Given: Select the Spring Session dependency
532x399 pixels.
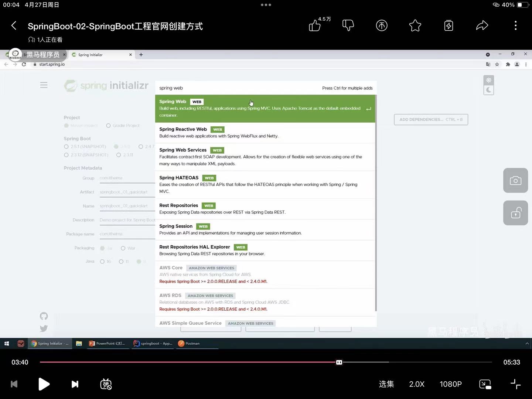Looking at the screenshot, I should coord(265,230).
